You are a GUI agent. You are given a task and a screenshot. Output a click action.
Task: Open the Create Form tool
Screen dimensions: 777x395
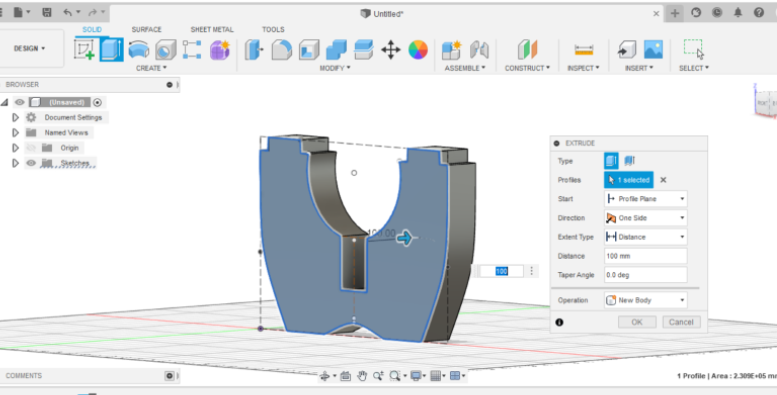click(220, 50)
